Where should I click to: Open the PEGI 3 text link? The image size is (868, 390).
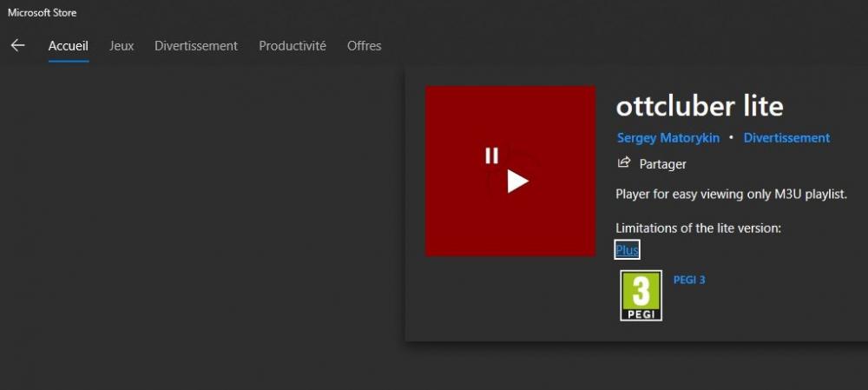click(689, 280)
